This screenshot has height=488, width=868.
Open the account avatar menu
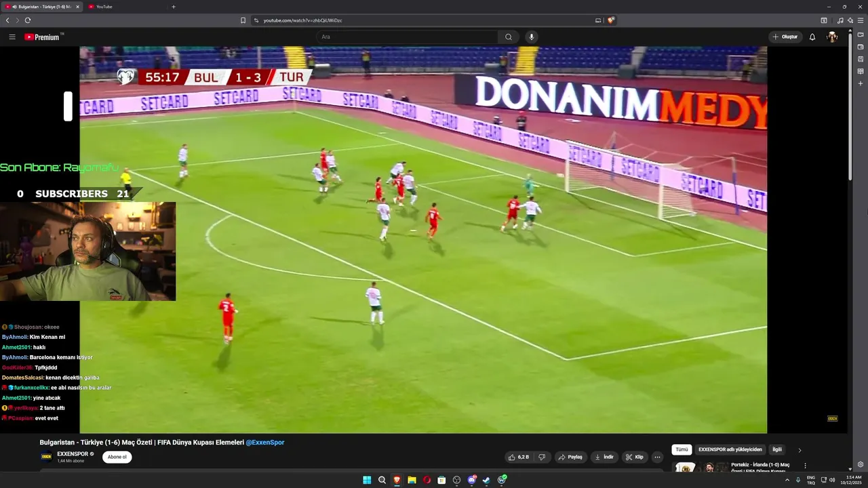coord(832,37)
